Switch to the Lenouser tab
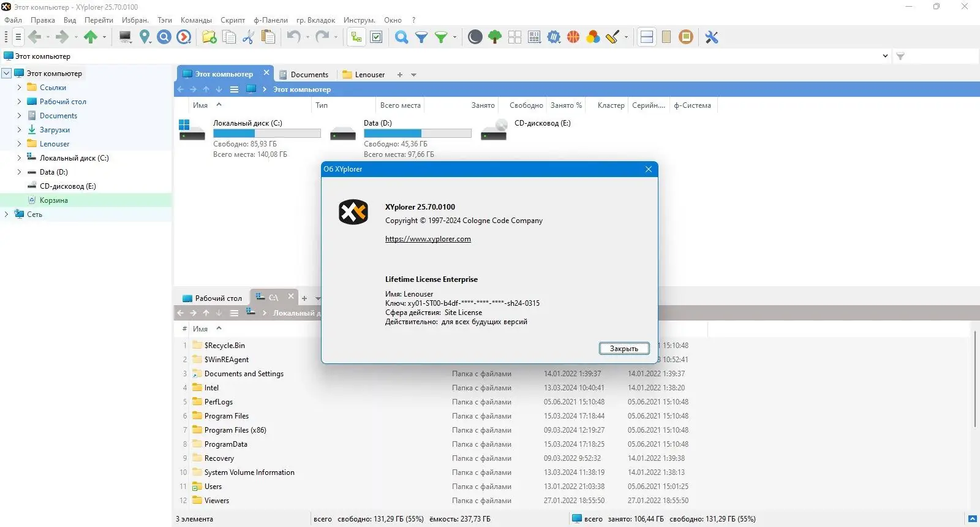The width and height of the screenshot is (980, 527). [x=364, y=75]
